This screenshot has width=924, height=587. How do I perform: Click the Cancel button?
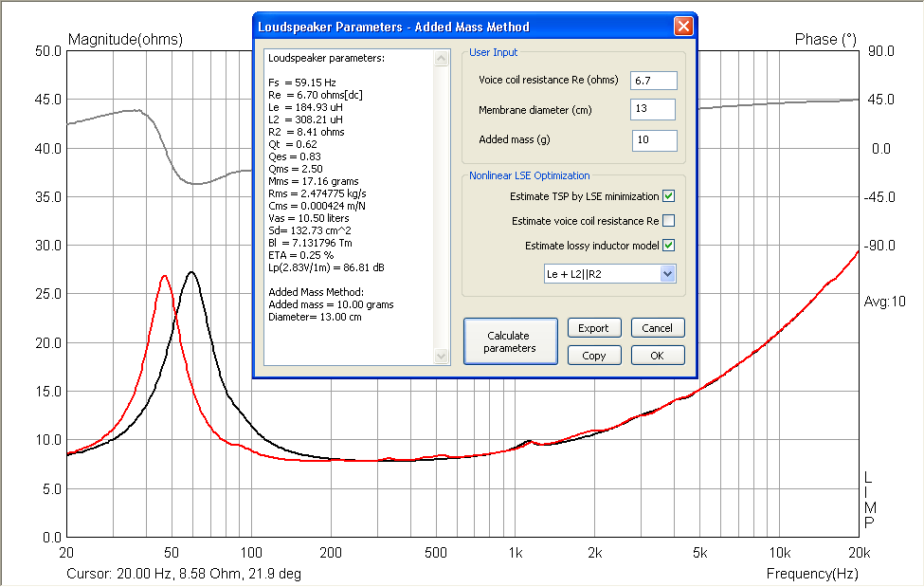click(658, 328)
